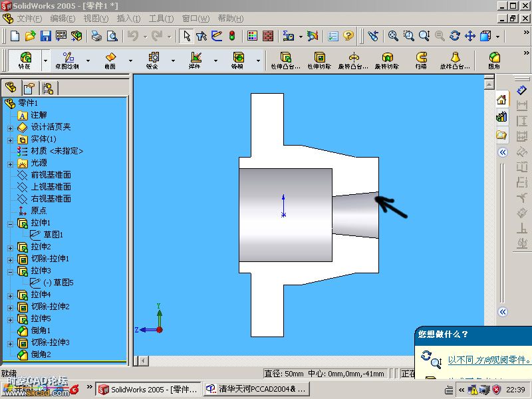Click the Extruded Cut (拉伸切除) icon
This screenshot has height=399, width=532.
coord(319,61)
